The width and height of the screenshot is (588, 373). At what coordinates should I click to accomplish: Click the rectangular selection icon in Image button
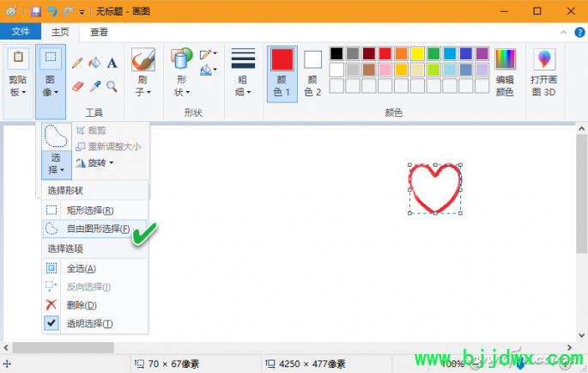[x=51, y=57]
